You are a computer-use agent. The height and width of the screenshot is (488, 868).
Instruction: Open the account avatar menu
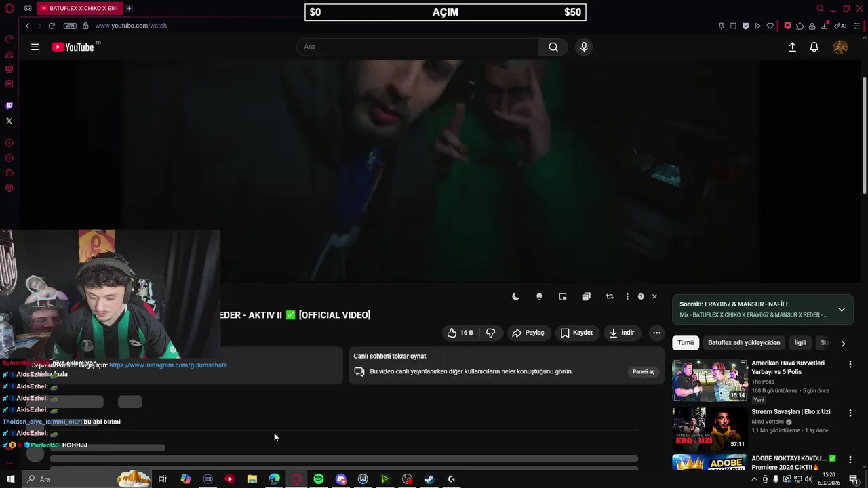coord(840,47)
